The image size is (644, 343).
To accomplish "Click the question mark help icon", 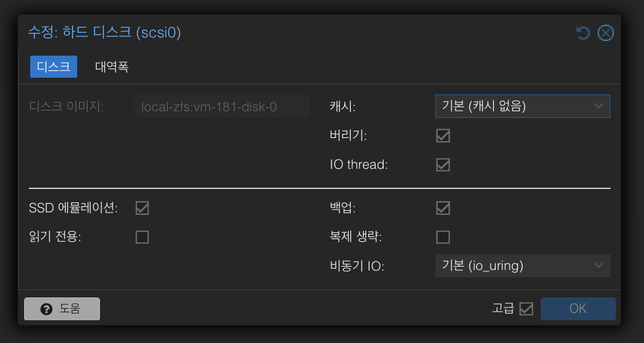I will pyautogui.click(x=46, y=309).
